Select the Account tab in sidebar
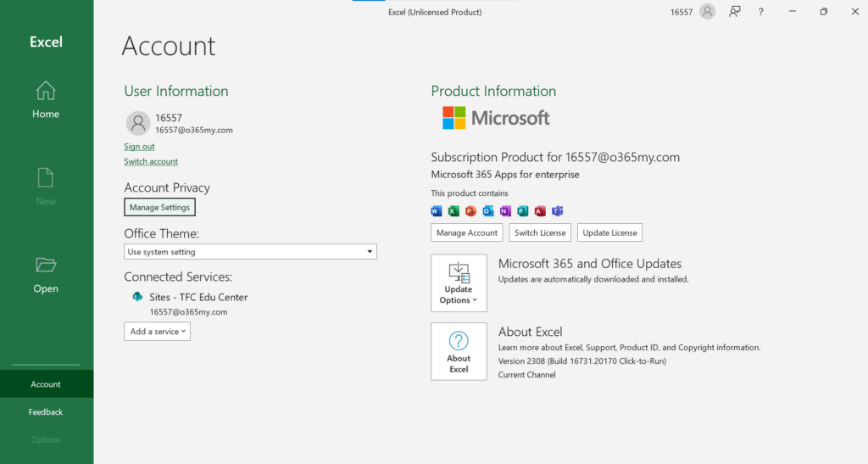 [46, 383]
